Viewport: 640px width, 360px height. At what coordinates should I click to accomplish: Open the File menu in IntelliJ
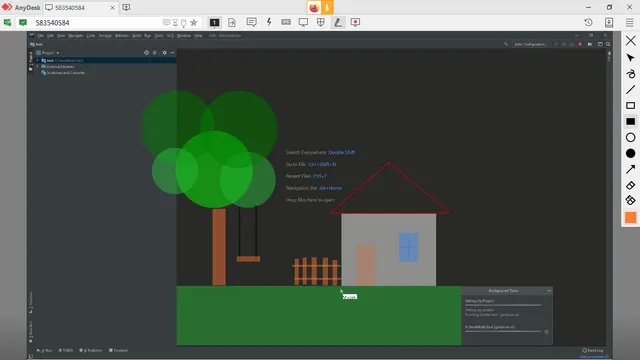tap(40, 36)
